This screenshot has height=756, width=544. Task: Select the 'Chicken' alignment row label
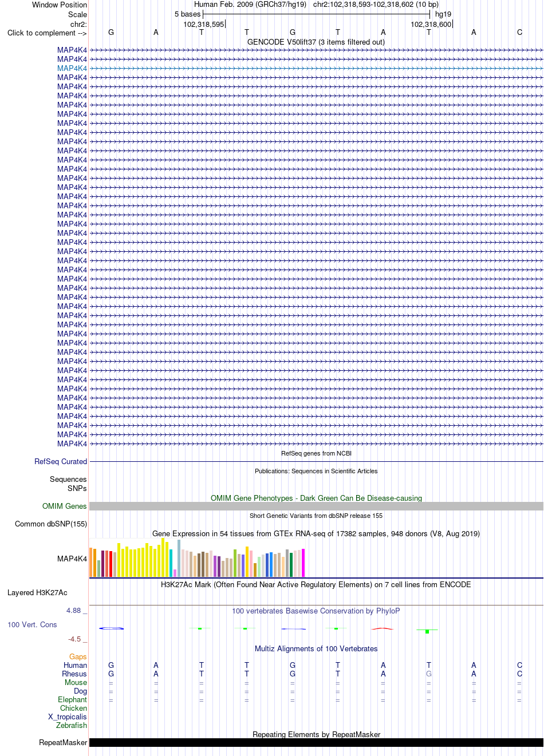pos(74,708)
